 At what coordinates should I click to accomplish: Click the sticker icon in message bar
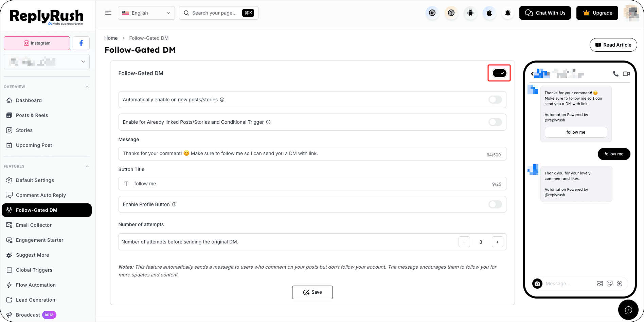[610, 284]
